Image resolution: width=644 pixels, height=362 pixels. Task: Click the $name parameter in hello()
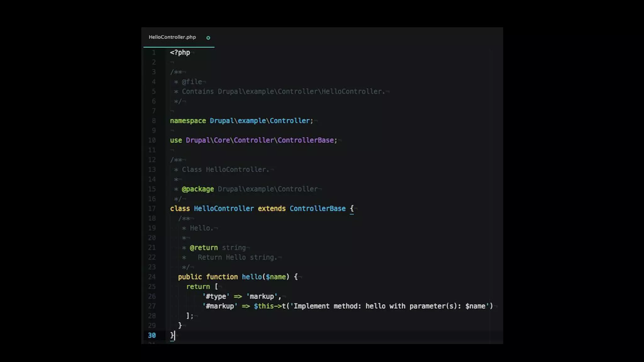(x=276, y=277)
